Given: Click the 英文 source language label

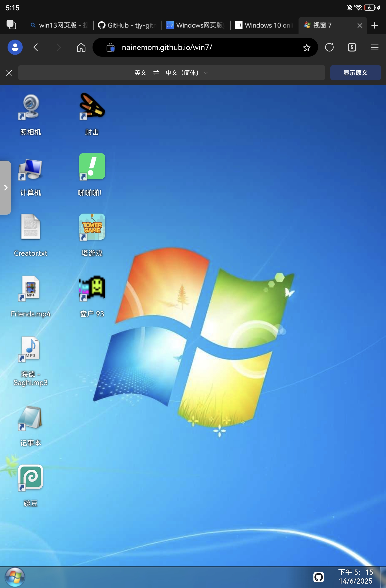Looking at the screenshot, I should [x=140, y=73].
